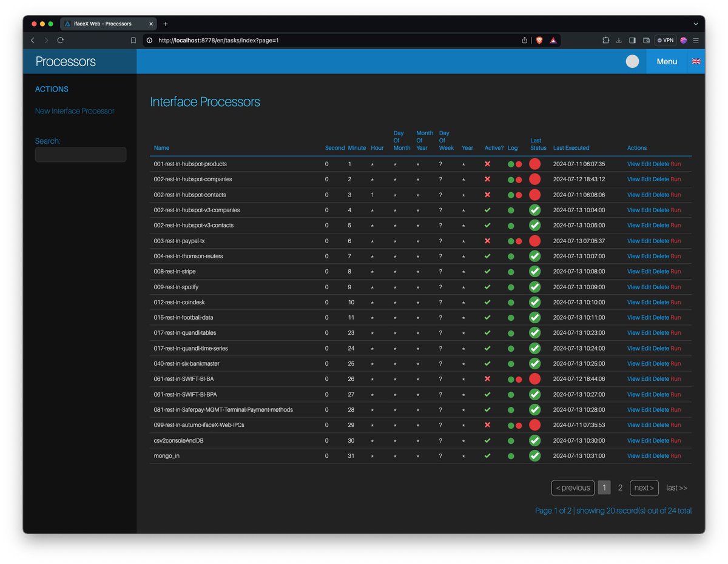Click Brave Rewards triangle icon
Viewport: 728px width, 564px height.
pyautogui.click(x=553, y=40)
